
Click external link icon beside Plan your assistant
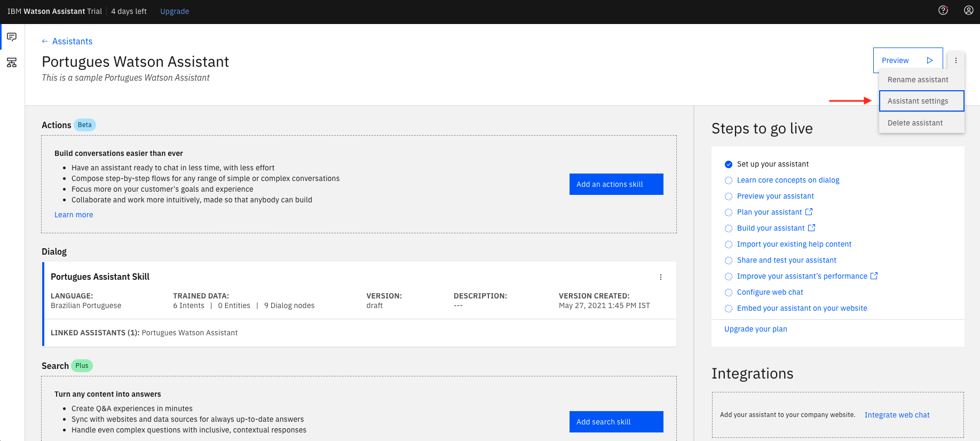coord(809,212)
